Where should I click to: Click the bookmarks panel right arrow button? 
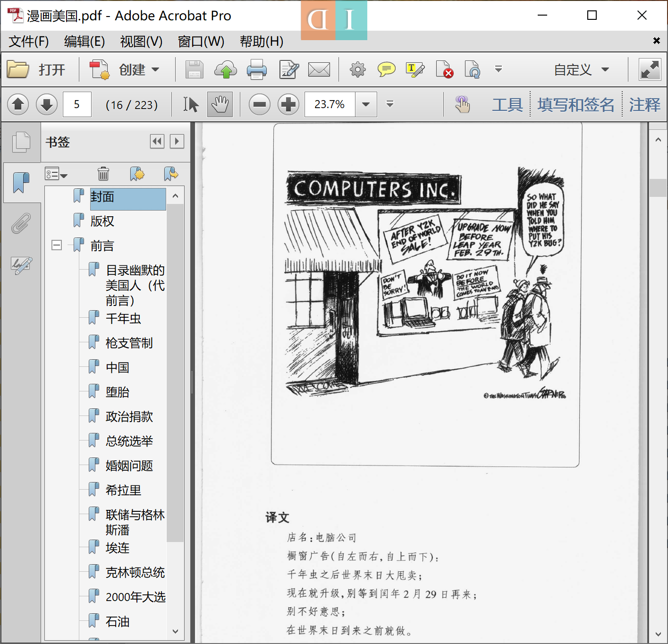click(x=177, y=141)
